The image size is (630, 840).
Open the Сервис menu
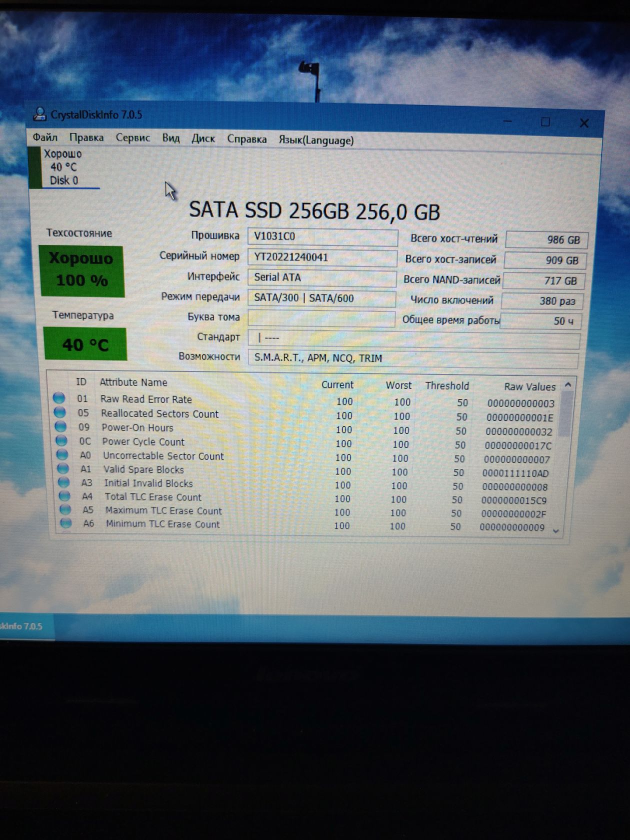(132, 138)
